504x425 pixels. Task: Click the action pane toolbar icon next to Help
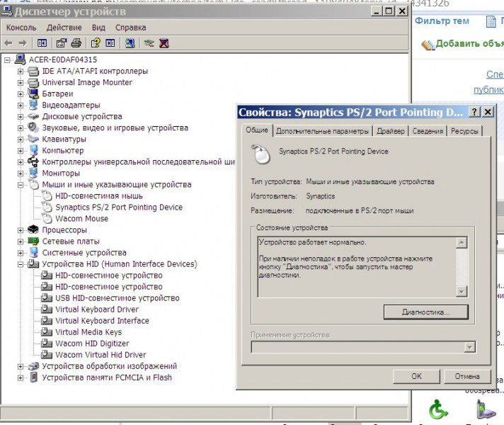point(110,43)
